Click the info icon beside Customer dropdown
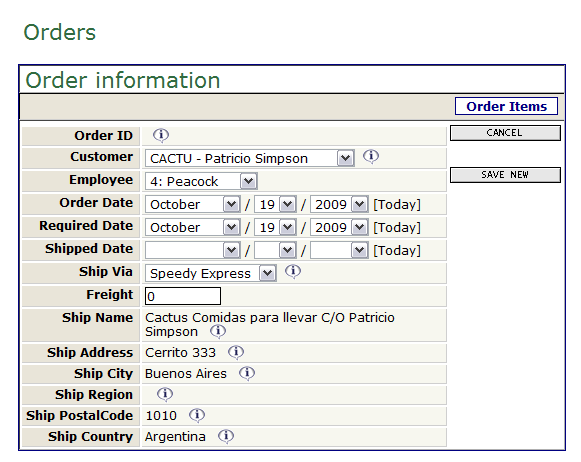 (x=371, y=156)
